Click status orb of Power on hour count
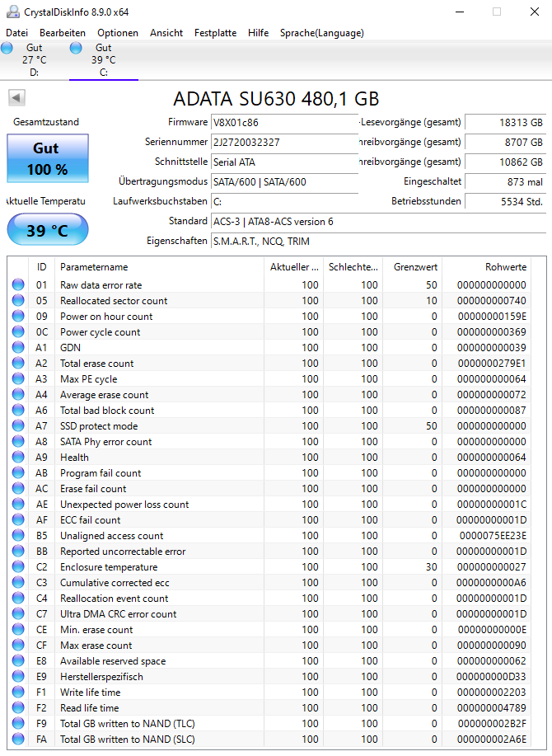Screen dimensions: 552x756 [x=18, y=316]
